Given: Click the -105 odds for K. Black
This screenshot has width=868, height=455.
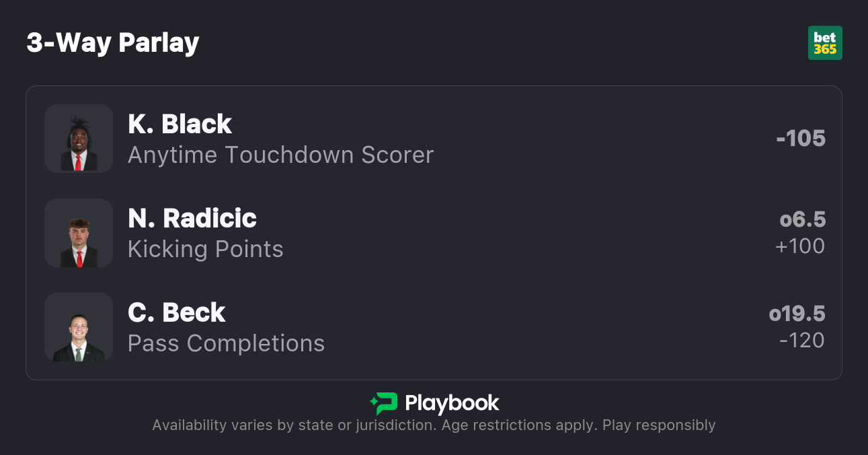Looking at the screenshot, I should tap(800, 139).
